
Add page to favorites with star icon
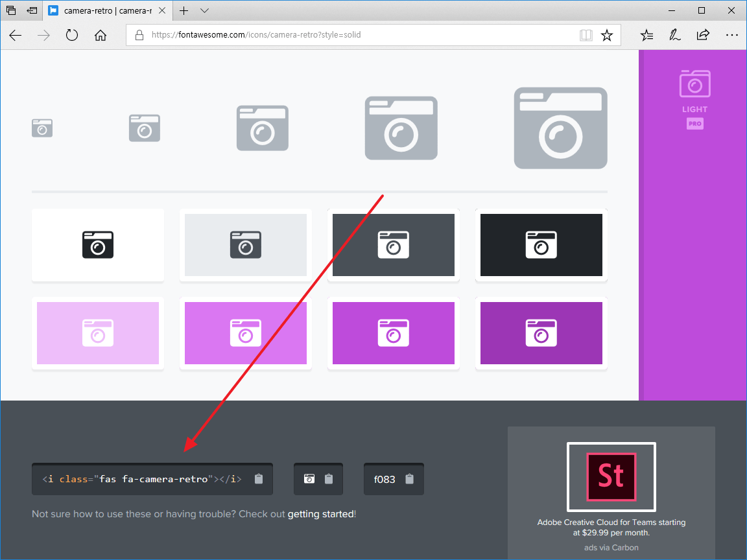pos(607,36)
